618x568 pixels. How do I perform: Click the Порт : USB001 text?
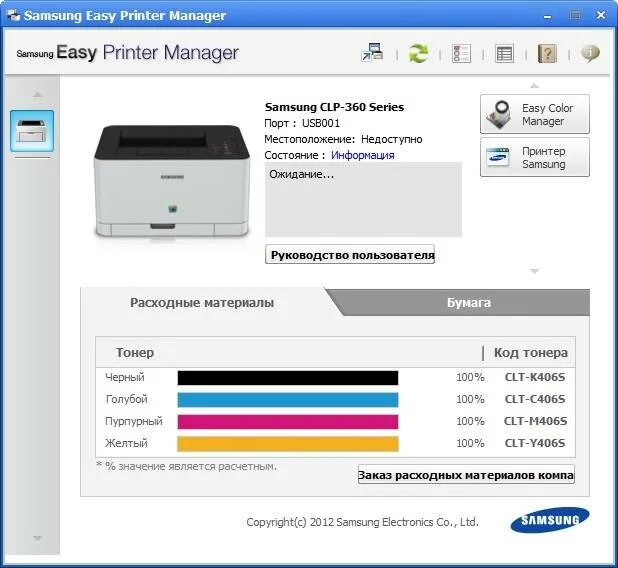(x=302, y=123)
